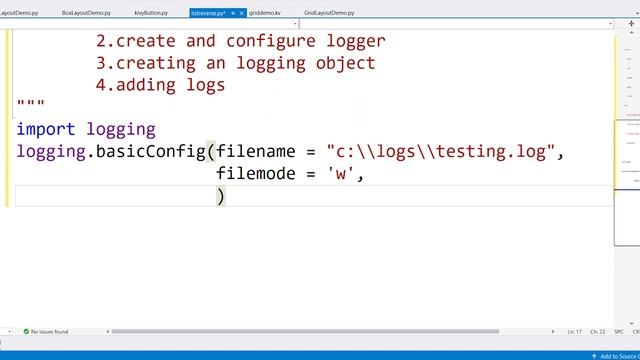
Task: Switch to the BoxLayoutDemo.py tab
Action: [x=86, y=13]
